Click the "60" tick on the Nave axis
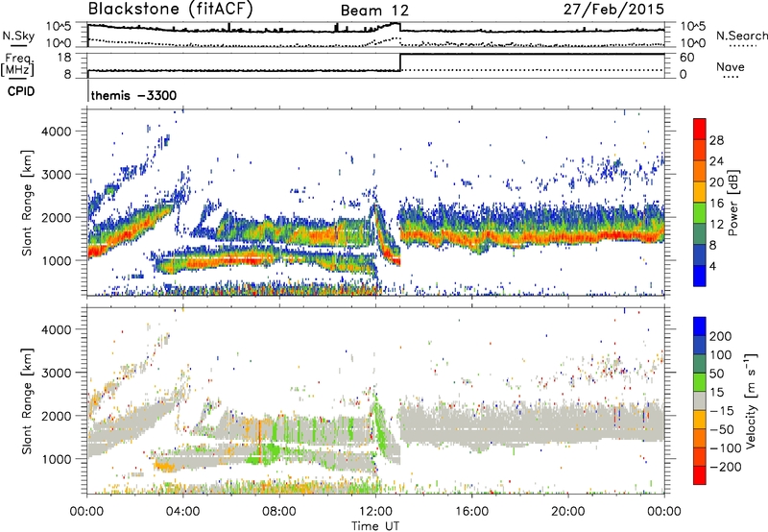 click(686, 58)
